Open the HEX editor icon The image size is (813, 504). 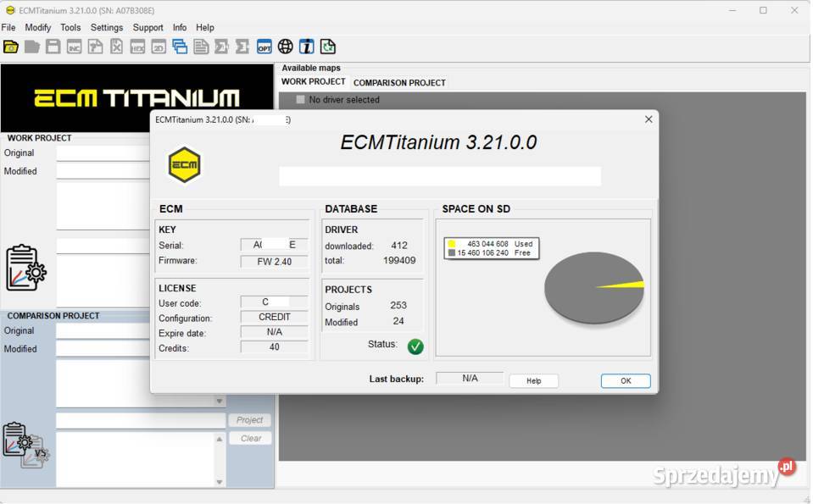[x=137, y=47]
